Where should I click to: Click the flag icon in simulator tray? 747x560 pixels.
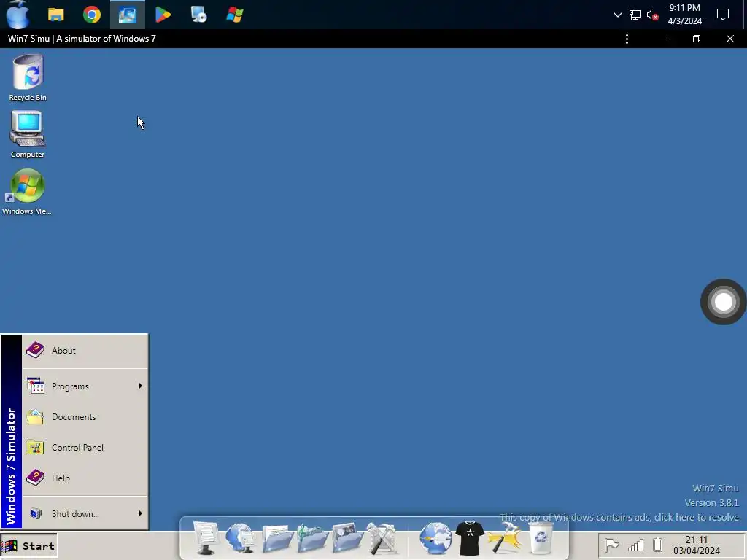(611, 545)
